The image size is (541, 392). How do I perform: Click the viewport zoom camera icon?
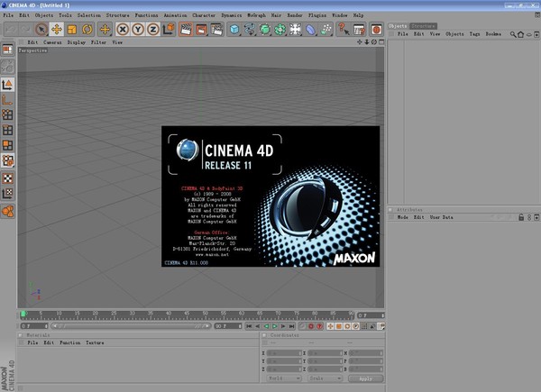[x=367, y=42]
